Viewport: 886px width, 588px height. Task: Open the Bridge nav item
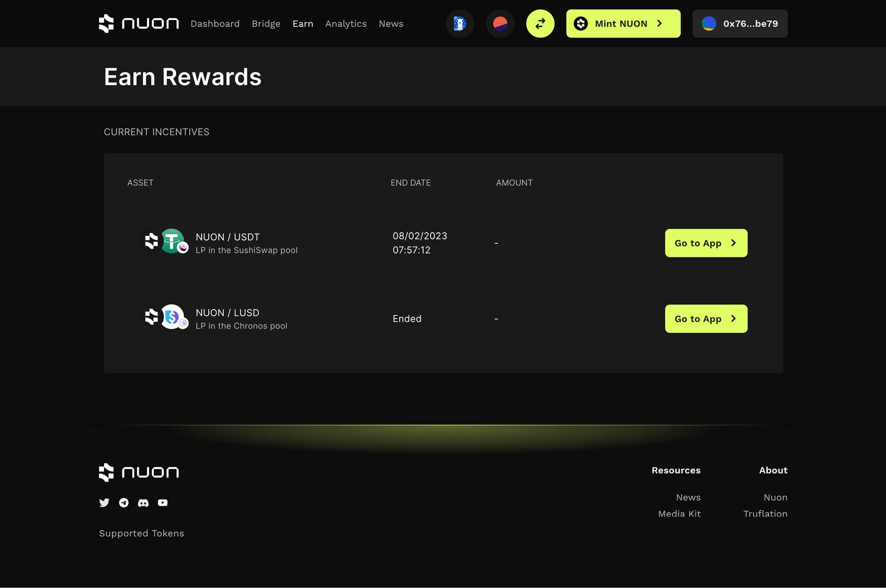pos(266,24)
